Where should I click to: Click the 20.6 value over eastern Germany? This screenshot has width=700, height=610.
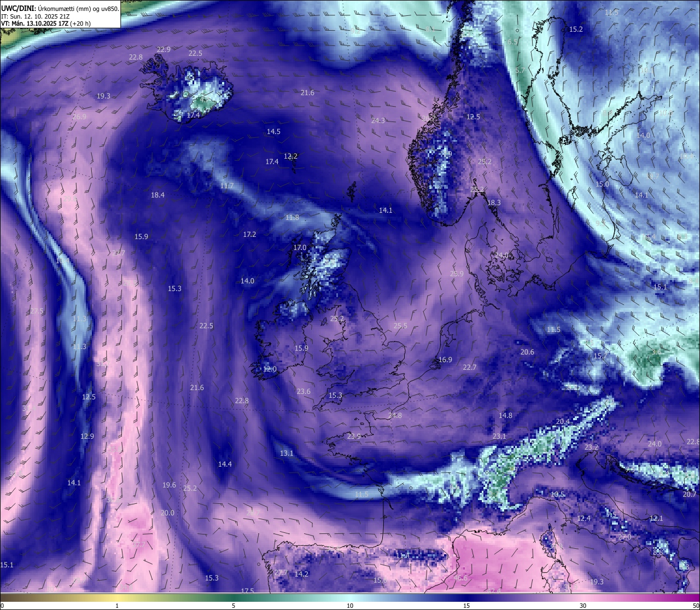pyautogui.click(x=527, y=352)
